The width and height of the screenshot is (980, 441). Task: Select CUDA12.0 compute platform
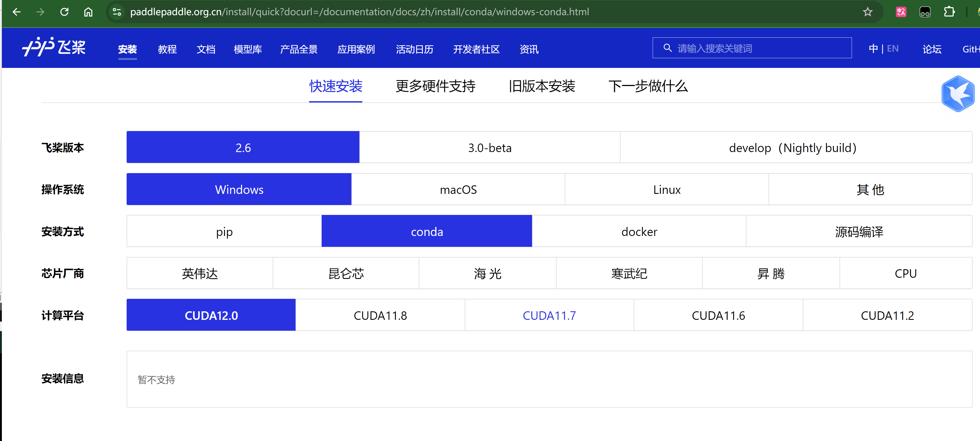pyautogui.click(x=211, y=315)
